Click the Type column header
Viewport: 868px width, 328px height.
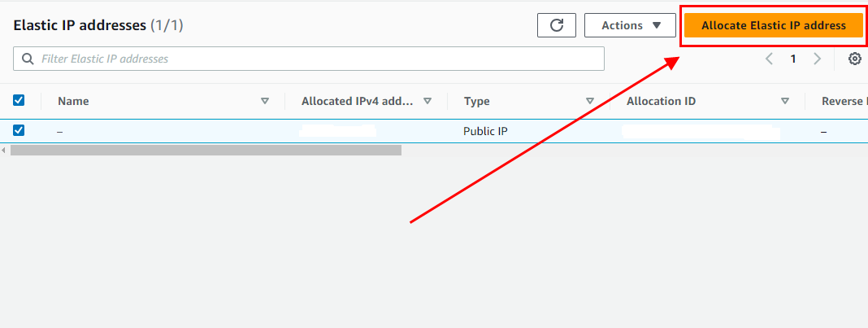pyautogui.click(x=476, y=101)
